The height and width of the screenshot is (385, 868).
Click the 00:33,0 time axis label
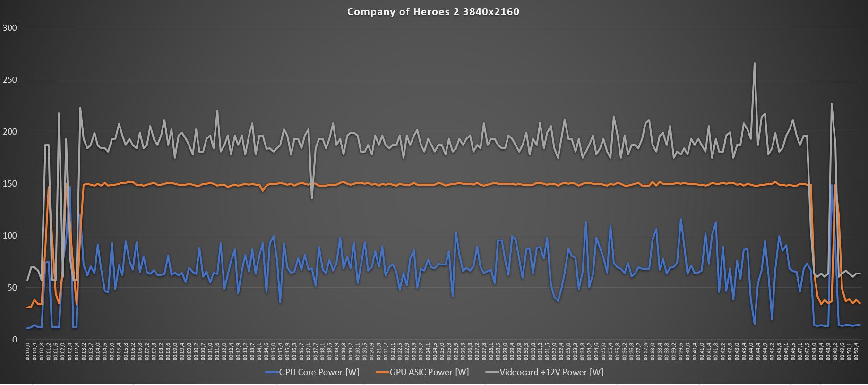tap(568, 353)
